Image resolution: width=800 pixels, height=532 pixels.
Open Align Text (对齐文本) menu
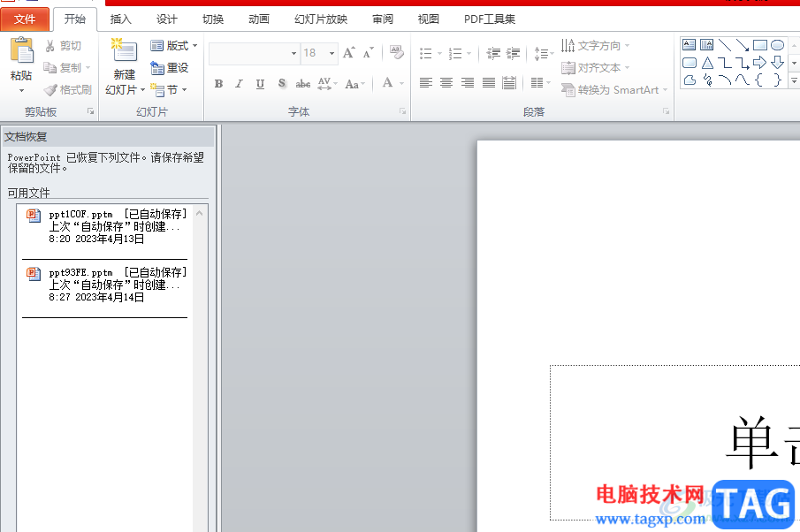[x=596, y=68]
